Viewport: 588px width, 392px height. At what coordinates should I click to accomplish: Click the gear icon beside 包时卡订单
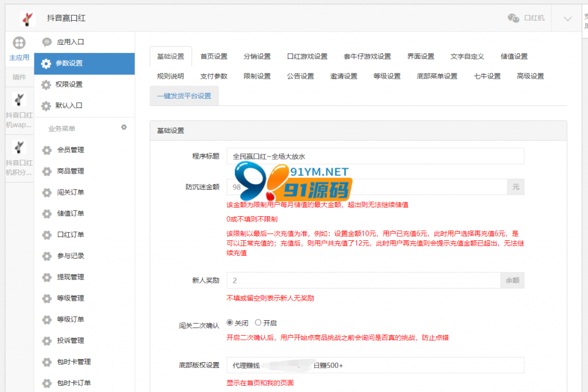point(47,383)
